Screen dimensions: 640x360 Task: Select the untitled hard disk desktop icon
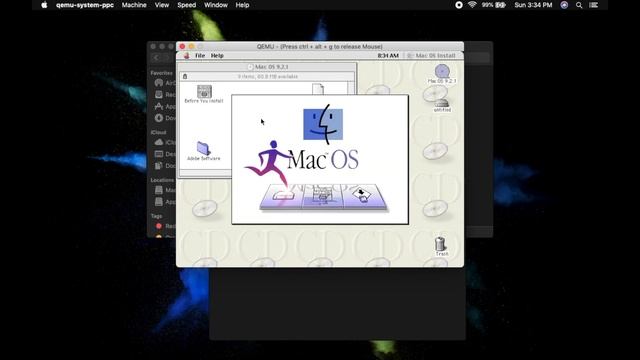442,105
